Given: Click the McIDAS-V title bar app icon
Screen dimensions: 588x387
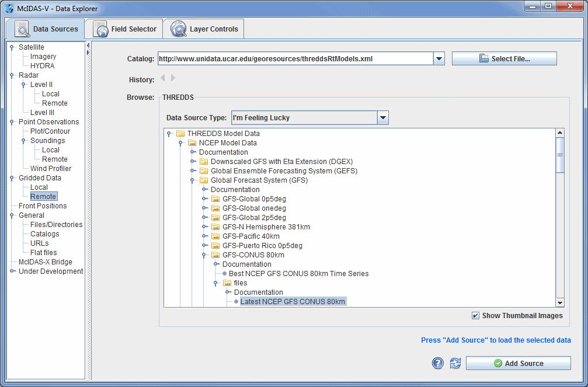Looking at the screenshot, I should coord(10,9).
